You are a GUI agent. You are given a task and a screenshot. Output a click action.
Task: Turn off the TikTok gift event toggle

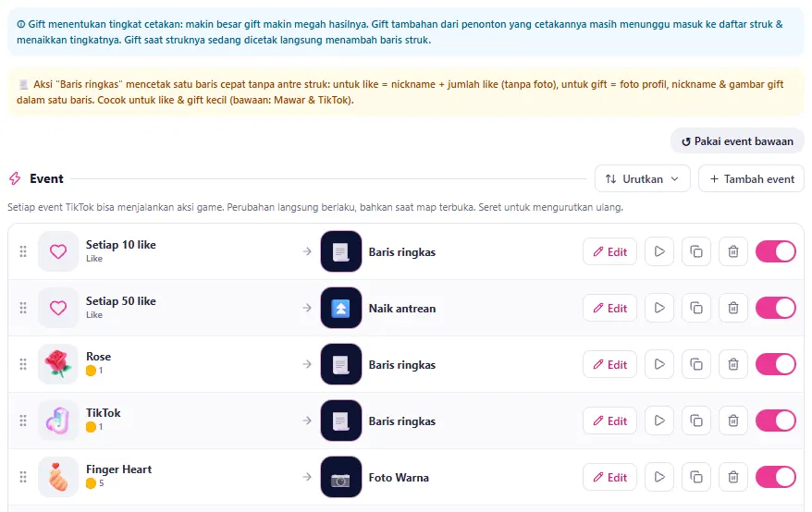(776, 421)
